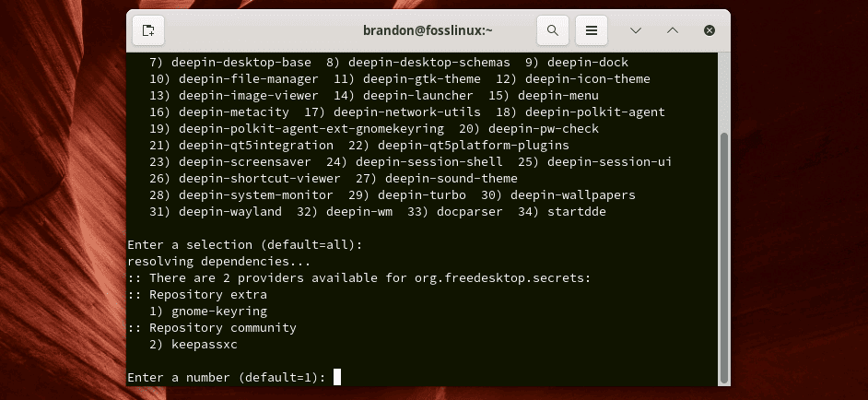Click the startdde package entry
The height and width of the screenshot is (400, 868).
[576, 212]
